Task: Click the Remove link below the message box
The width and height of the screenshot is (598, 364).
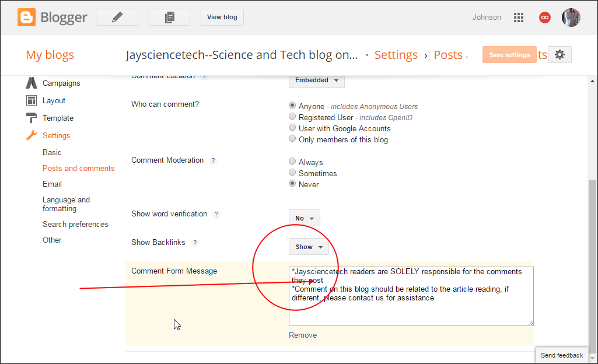Action: click(303, 335)
